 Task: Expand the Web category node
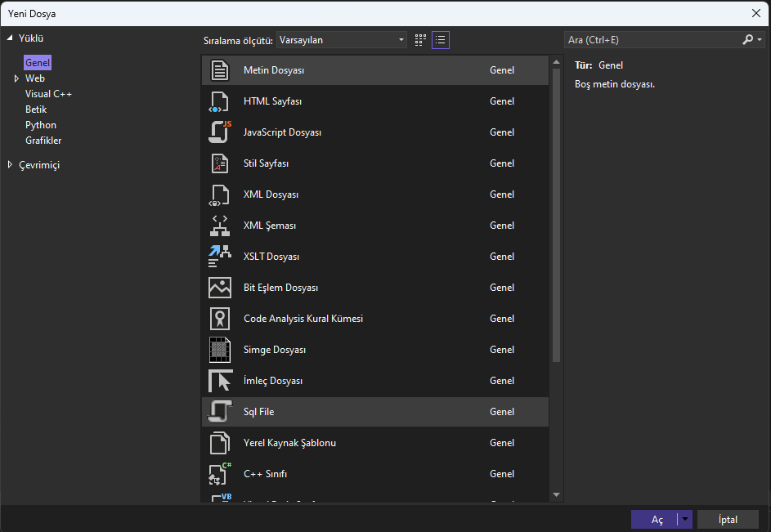coord(16,78)
